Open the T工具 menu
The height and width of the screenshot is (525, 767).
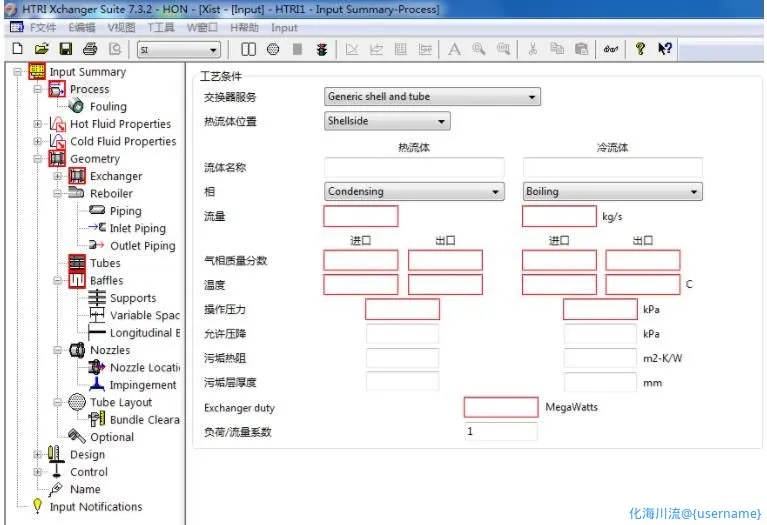pyautogui.click(x=160, y=27)
